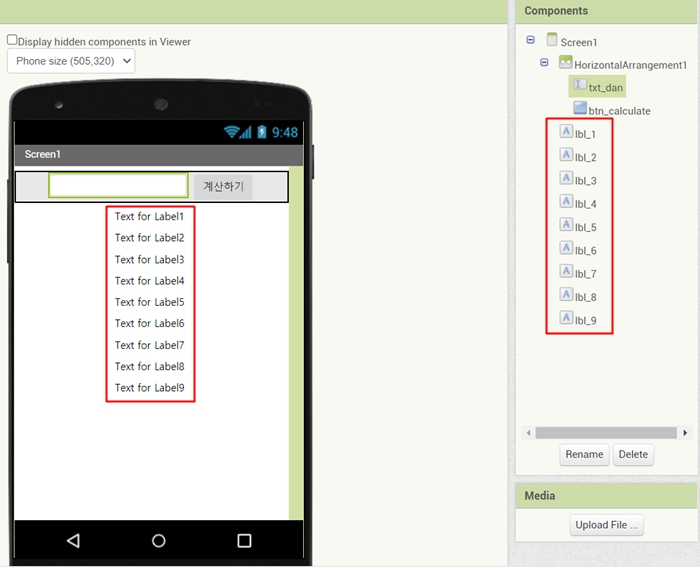Select the lbl_8 label icon

[566, 294]
